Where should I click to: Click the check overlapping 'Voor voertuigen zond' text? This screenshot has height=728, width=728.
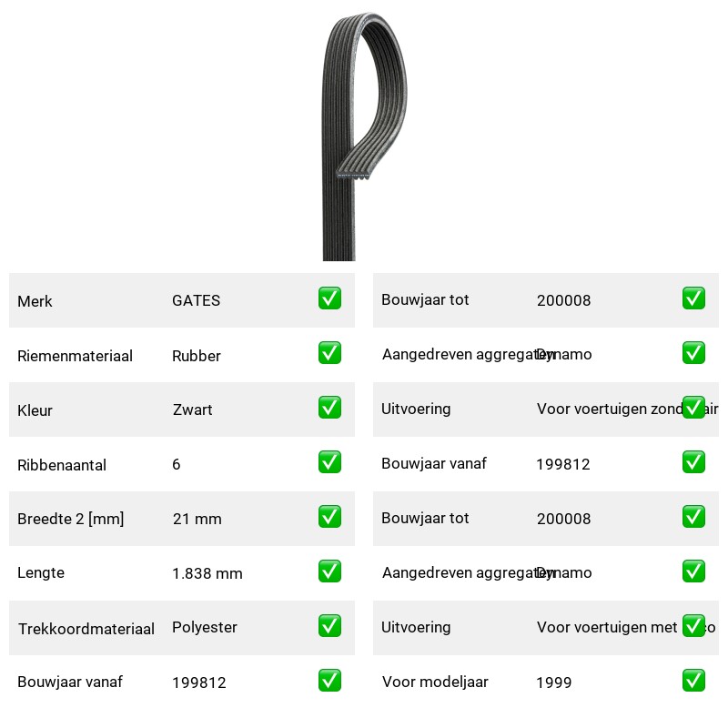(693, 407)
